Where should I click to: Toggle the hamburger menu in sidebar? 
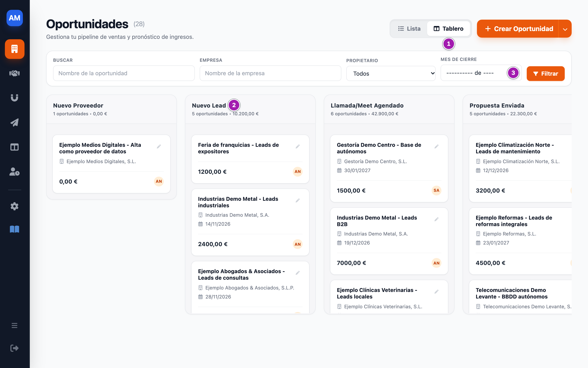(x=14, y=325)
